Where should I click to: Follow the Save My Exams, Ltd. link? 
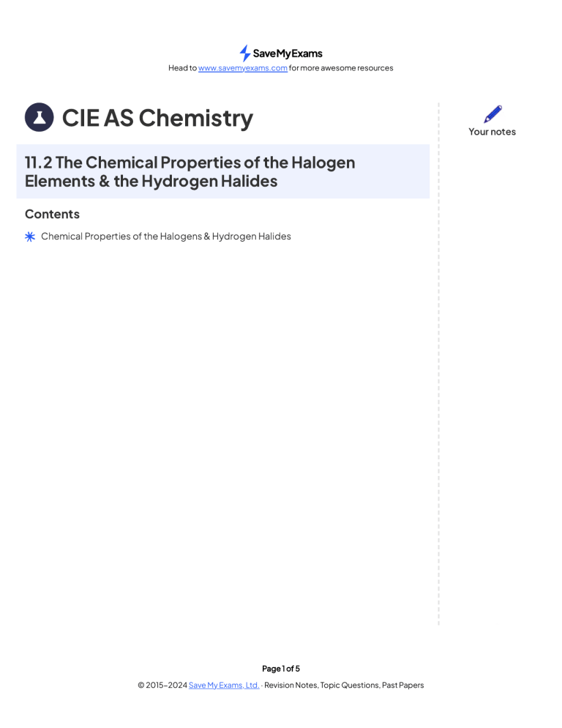click(x=224, y=685)
